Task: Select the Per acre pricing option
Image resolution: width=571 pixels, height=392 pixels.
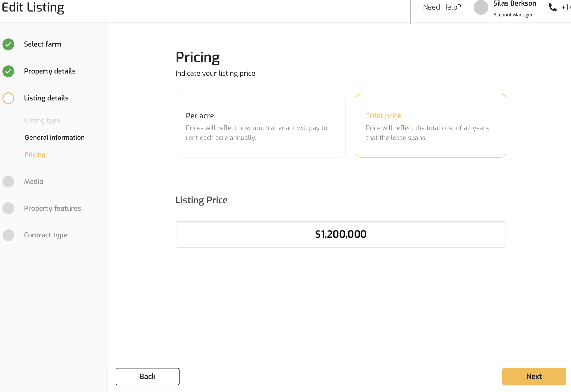Action: [x=261, y=125]
